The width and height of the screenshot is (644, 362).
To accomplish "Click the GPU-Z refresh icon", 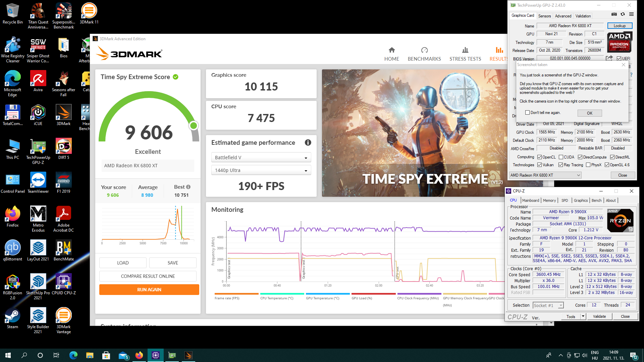I will point(623,14).
